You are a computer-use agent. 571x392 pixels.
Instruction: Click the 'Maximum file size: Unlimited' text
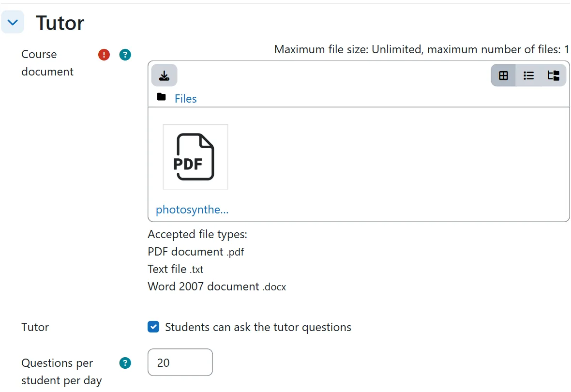coord(348,49)
